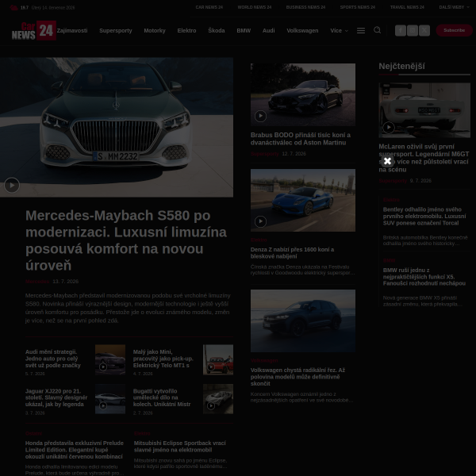Open Brabus BODO article headline
This screenshot has height=476, width=476.
tap(301, 139)
